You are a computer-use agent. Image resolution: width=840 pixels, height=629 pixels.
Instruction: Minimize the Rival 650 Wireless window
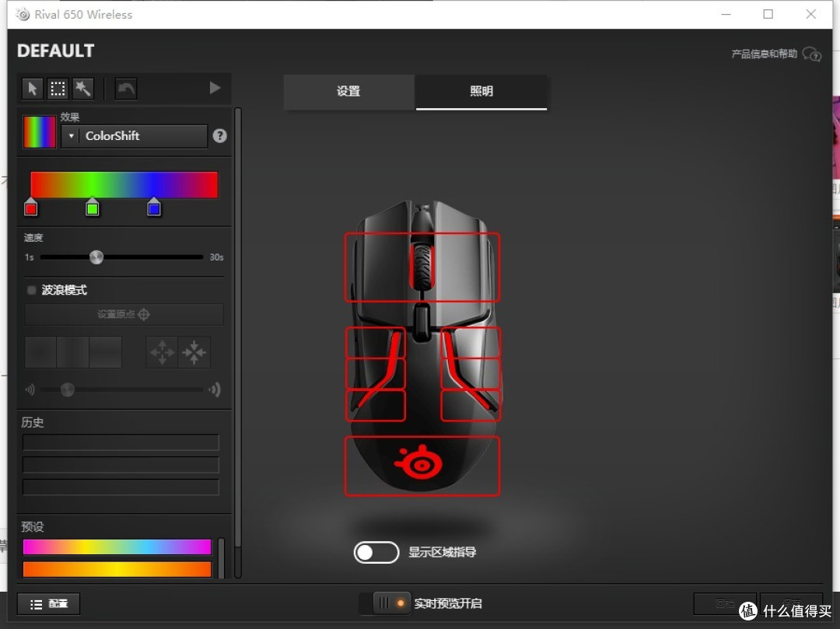pyautogui.click(x=726, y=15)
